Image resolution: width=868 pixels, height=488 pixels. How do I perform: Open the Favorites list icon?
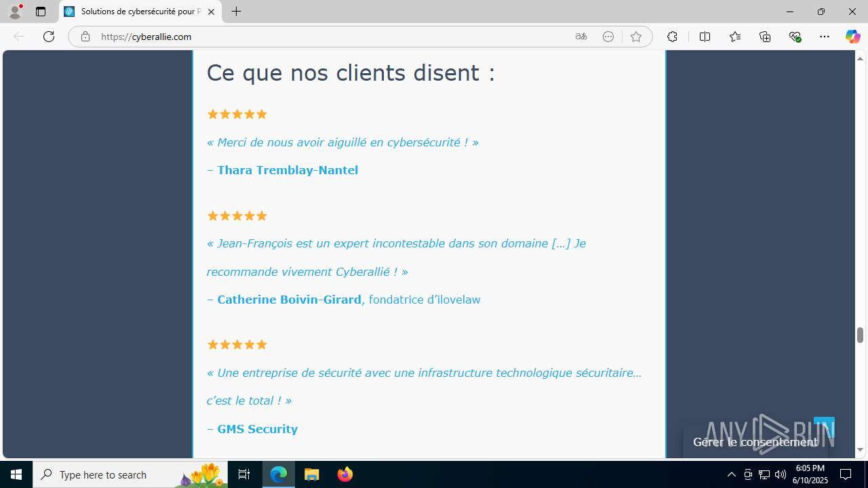point(735,37)
